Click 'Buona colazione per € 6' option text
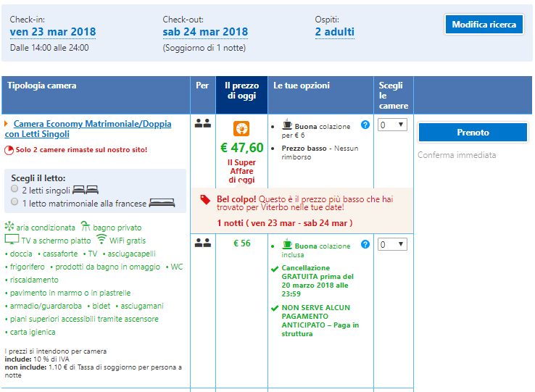The width and height of the screenshot is (535, 392). [316, 131]
